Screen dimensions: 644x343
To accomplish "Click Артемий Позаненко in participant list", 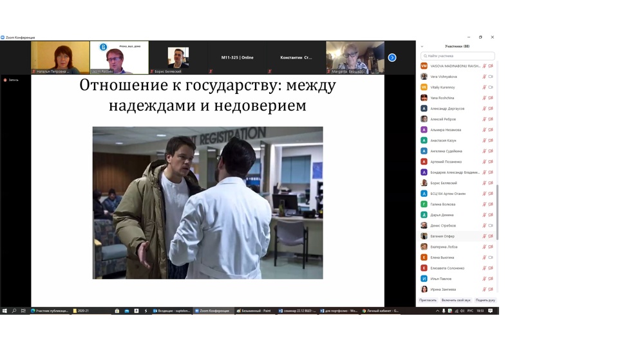I will pyautogui.click(x=457, y=162).
